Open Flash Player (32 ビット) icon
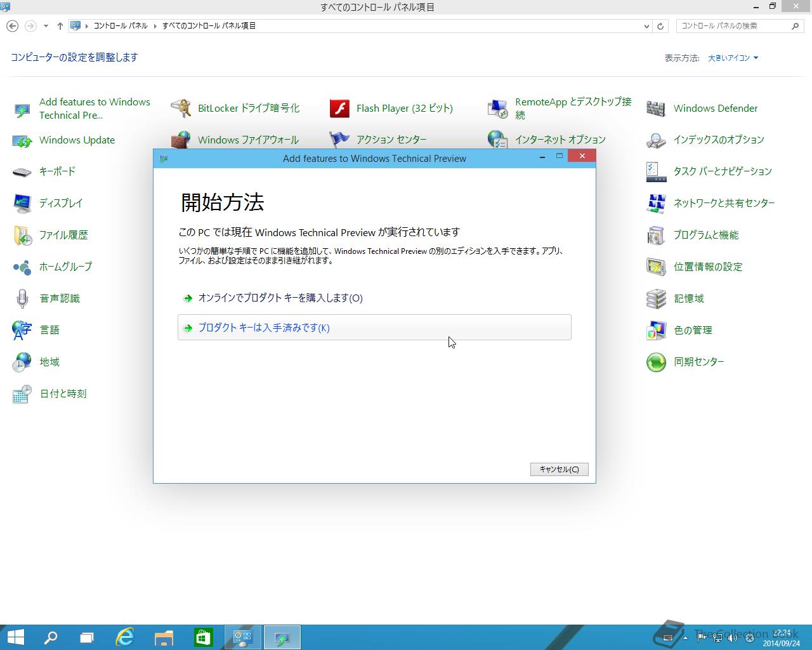 (339, 109)
